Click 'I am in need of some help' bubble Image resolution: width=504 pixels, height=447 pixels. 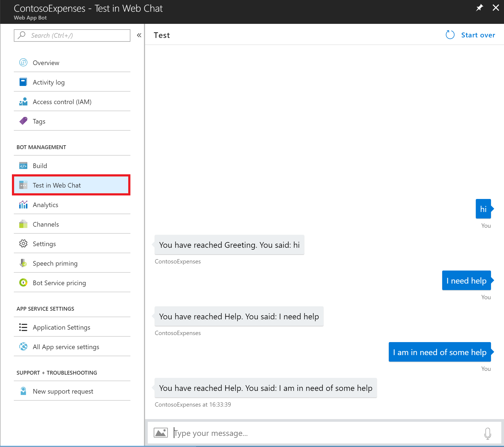(440, 352)
